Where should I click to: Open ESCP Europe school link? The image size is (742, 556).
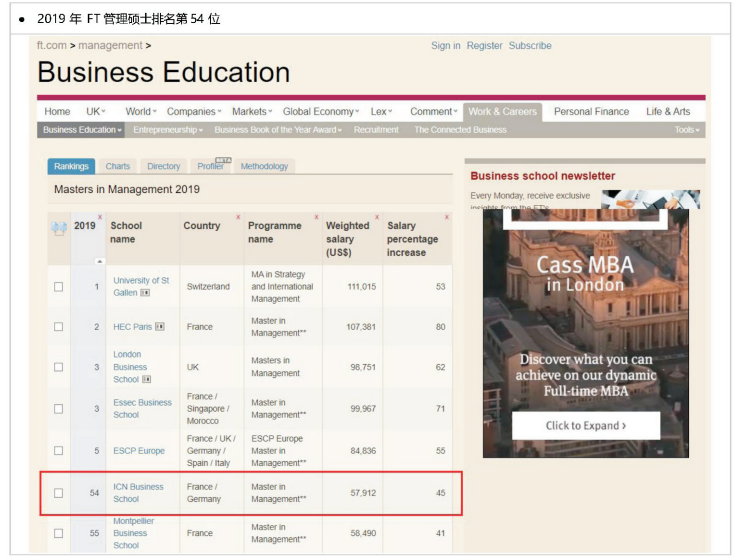(139, 450)
